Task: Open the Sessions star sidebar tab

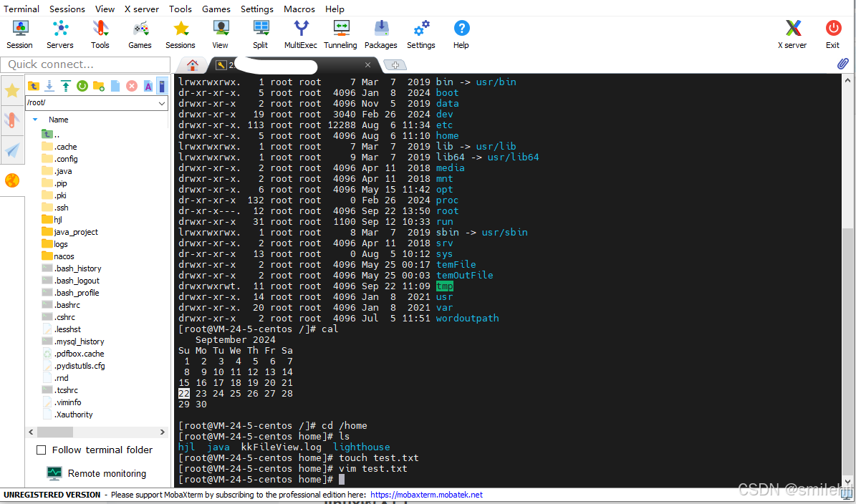Action: pos(12,91)
